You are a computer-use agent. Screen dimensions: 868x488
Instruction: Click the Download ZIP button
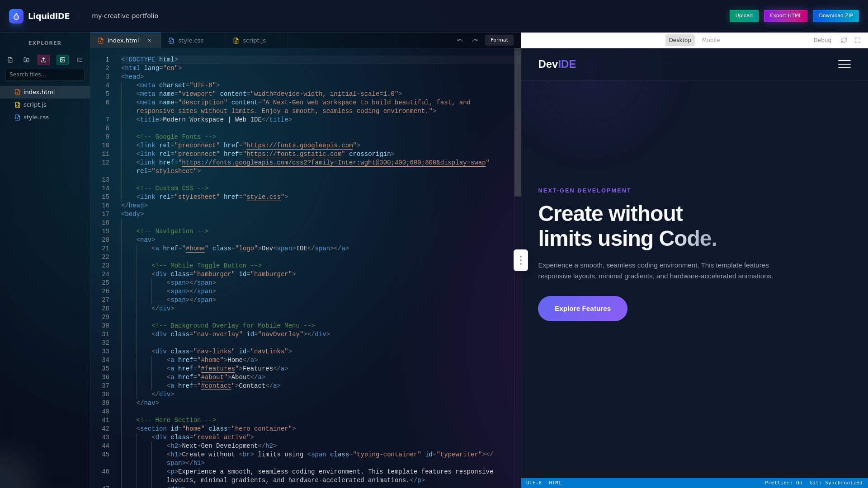836,16
